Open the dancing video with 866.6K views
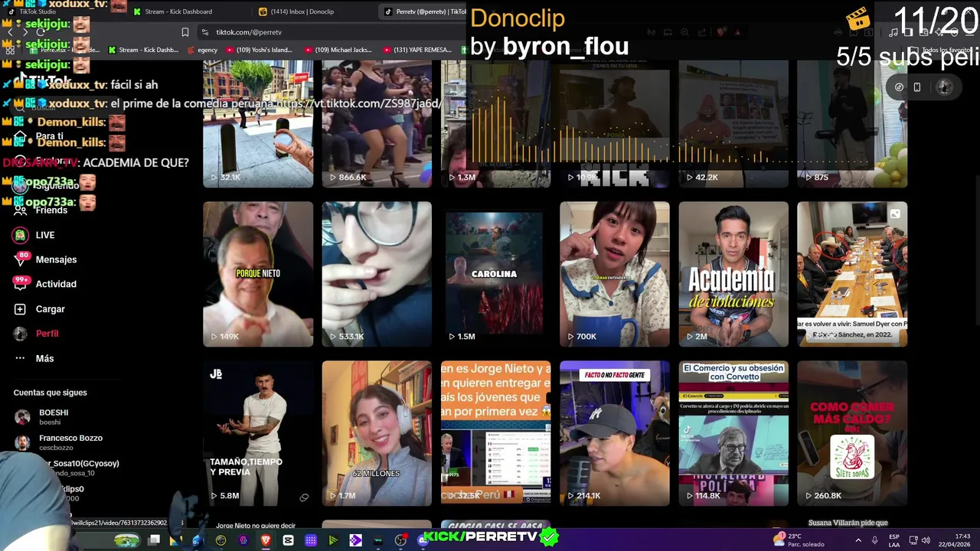 [x=377, y=124]
